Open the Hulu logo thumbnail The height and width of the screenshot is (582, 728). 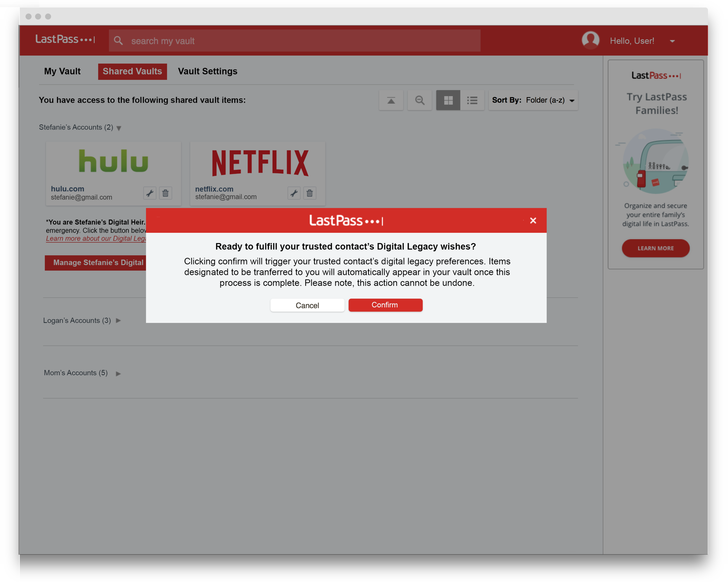click(x=114, y=161)
